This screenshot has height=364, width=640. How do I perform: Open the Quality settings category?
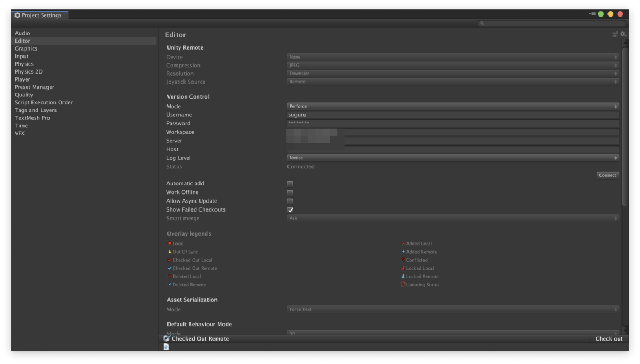[x=24, y=95]
